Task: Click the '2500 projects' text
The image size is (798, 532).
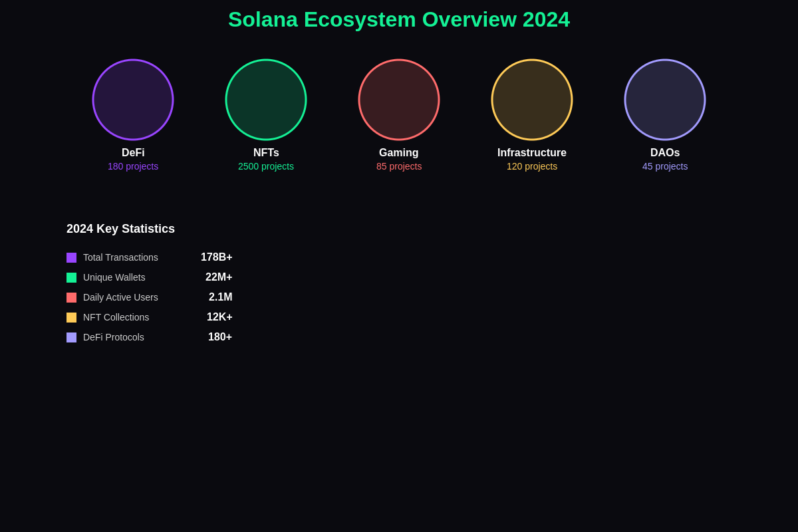Action: pos(266,166)
